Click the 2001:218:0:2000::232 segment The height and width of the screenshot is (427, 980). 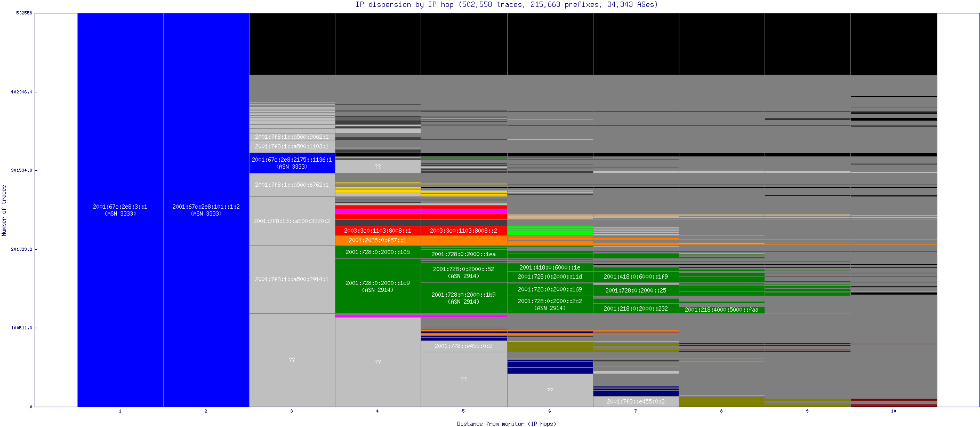click(x=636, y=309)
